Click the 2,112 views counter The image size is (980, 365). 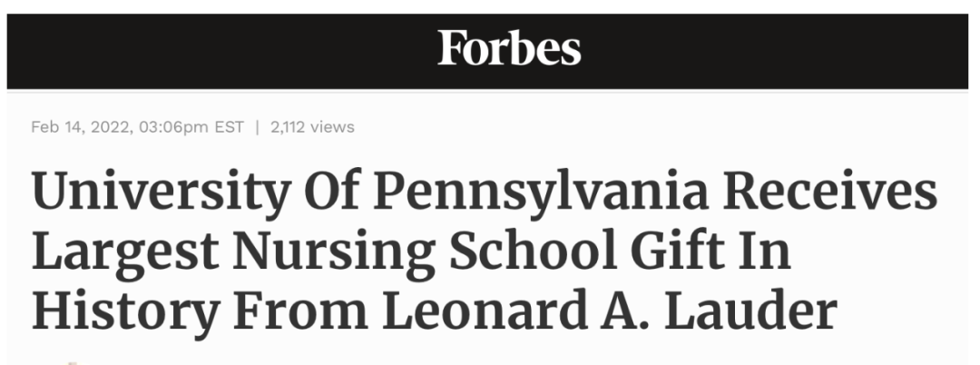tap(312, 127)
